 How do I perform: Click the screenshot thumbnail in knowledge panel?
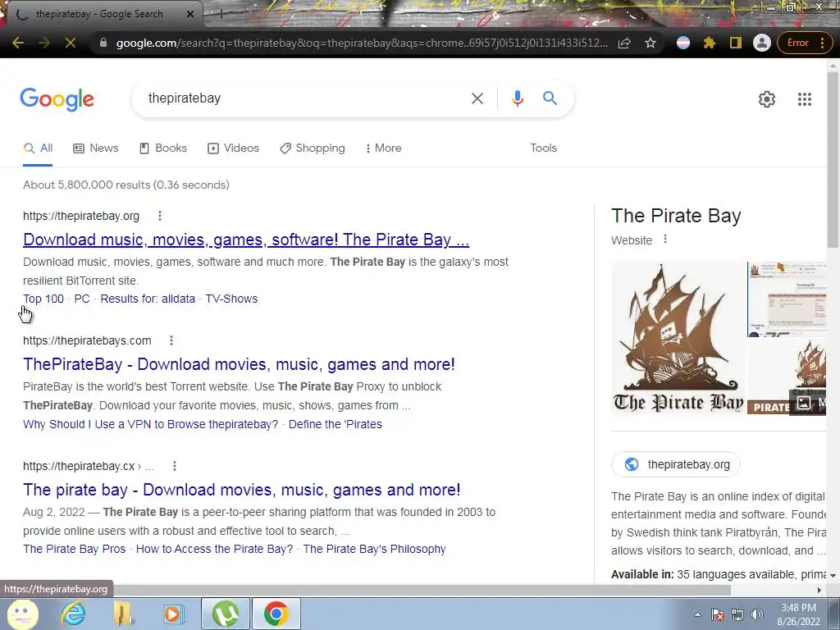pos(787,299)
